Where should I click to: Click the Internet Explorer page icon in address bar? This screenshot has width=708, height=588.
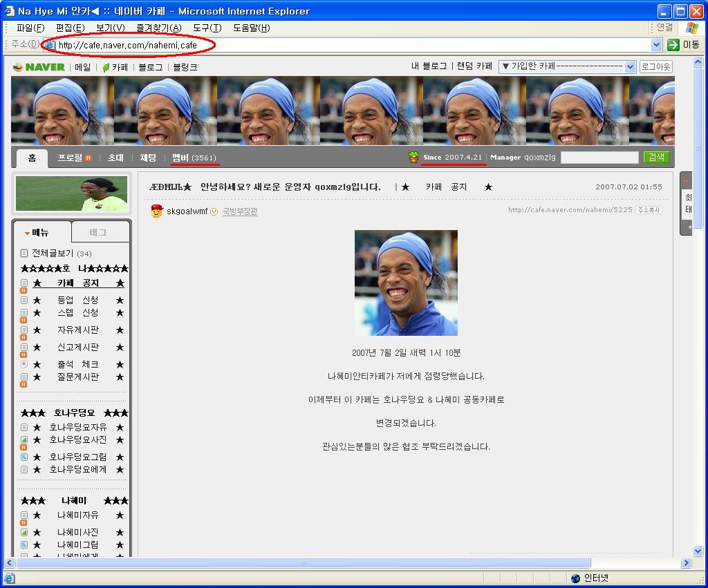point(49,45)
